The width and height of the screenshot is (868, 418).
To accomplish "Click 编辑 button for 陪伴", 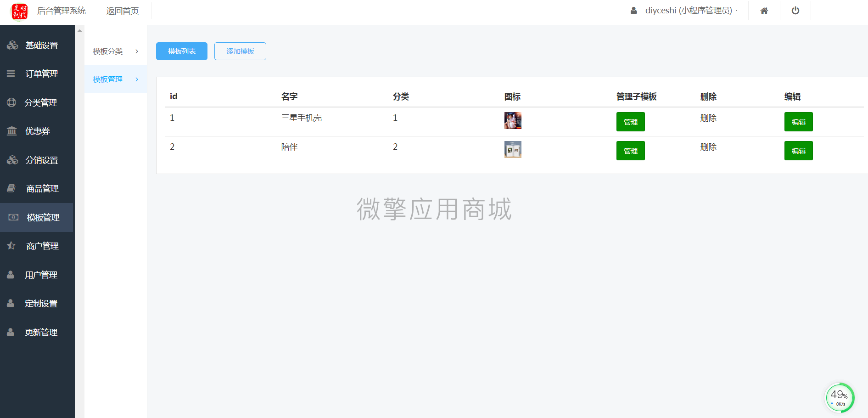I will tap(799, 151).
